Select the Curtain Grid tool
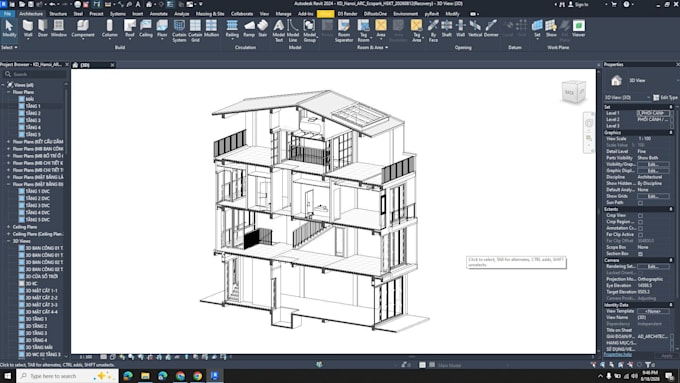Image resolution: width=680 pixels, height=383 pixels. [195, 31]
